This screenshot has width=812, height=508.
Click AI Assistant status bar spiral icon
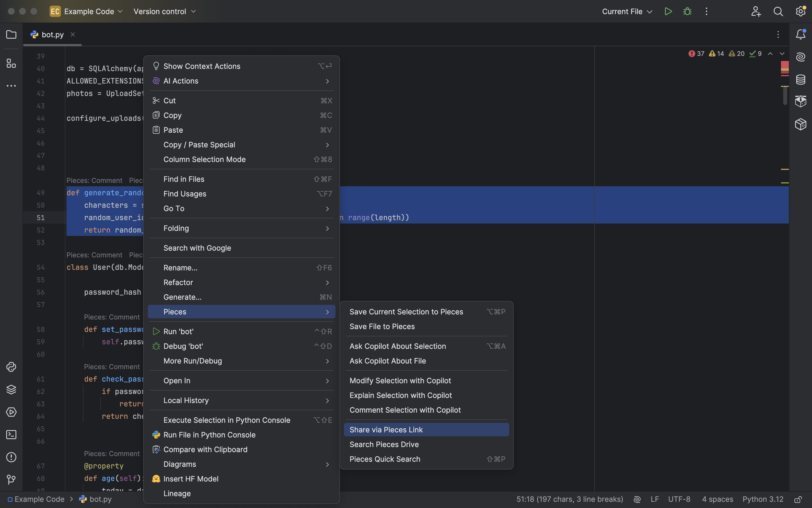click(637, 499)
